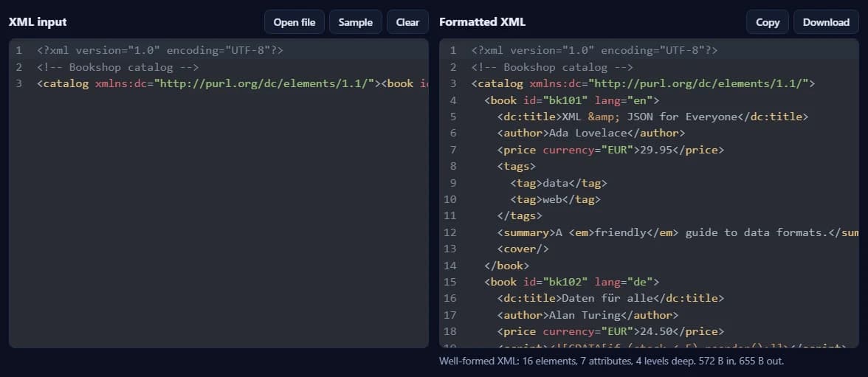This screenshot has width=868, height=377.
Task: Click the tag data line
Action: (x=558, y=183)
